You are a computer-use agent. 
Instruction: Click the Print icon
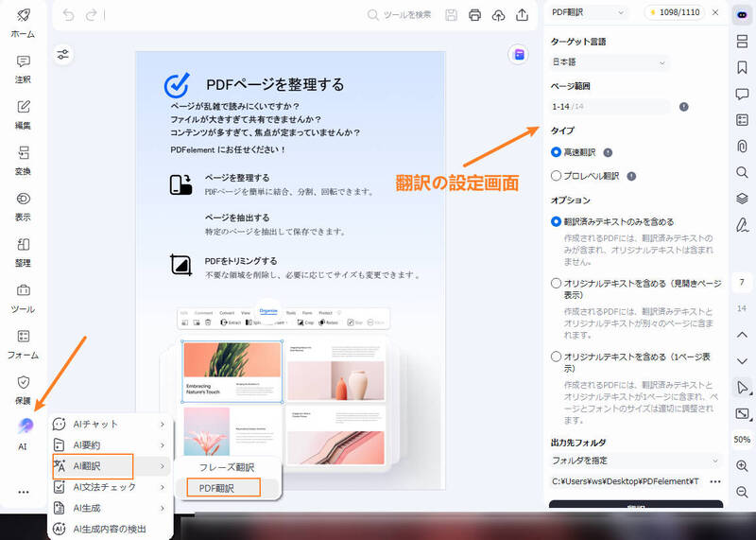474,15
